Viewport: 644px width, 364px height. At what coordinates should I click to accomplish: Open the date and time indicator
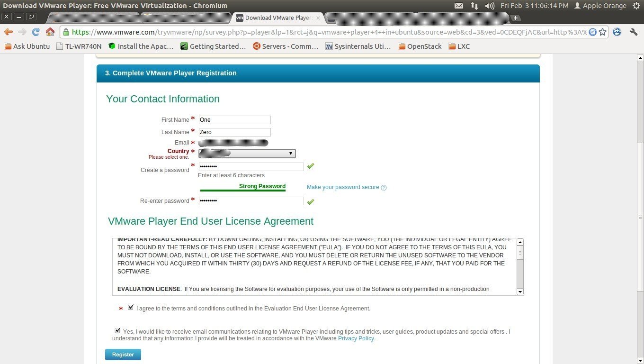(534, 6)
